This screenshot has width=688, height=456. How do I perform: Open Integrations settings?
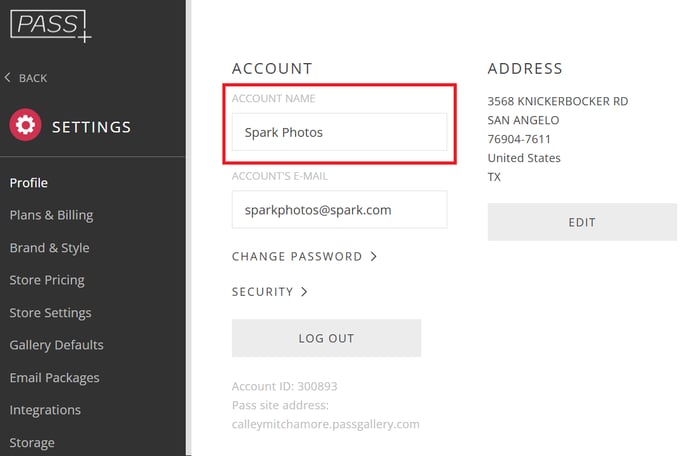[x=45, y=410]
